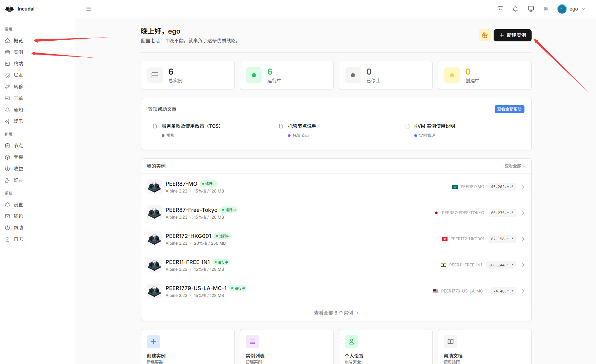Image resolution: width=596 pixels, height=364 pixels.
Task: Click the yellow gift icon button
Action: pyautogui.click(x=484, y=35)
